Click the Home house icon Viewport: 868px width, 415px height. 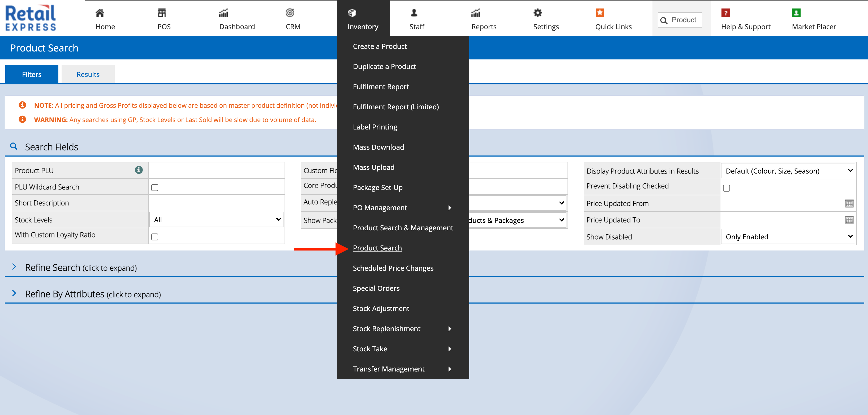click(x=100, y=13)
